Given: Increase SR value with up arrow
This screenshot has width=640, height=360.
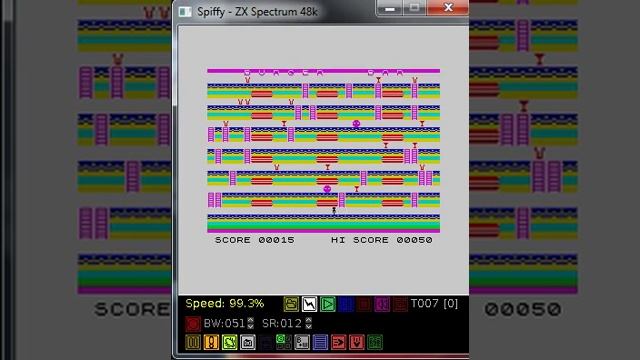Looking at the screenshot, I should click(309, 320).
